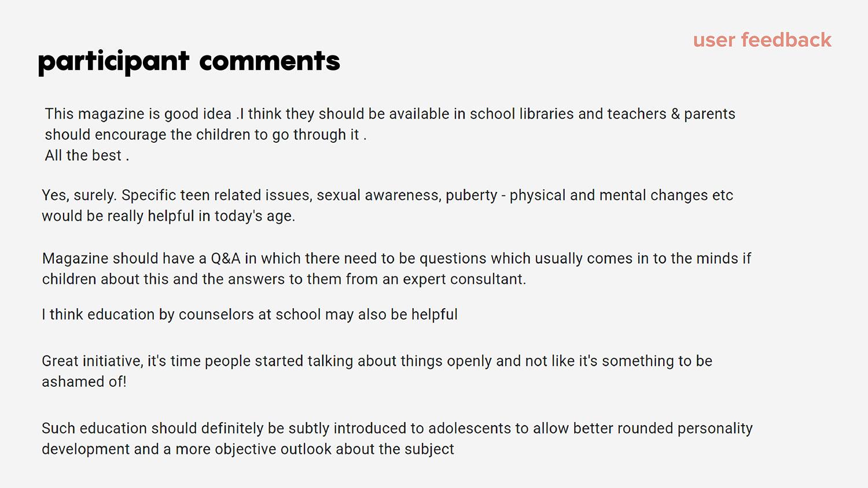The height and width of the screenshot is (488, 868).
Task: Click the word 'puberty' in second comment
Action: 471,195
